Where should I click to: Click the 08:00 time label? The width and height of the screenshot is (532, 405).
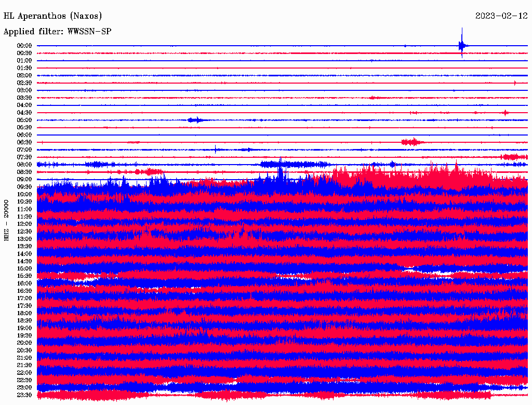24,165
